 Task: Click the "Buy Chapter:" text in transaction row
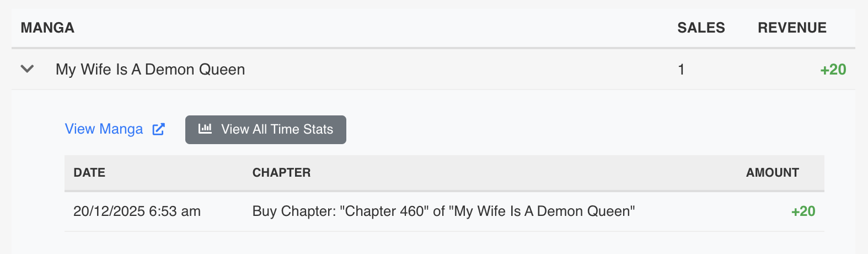tap(293, 211)
